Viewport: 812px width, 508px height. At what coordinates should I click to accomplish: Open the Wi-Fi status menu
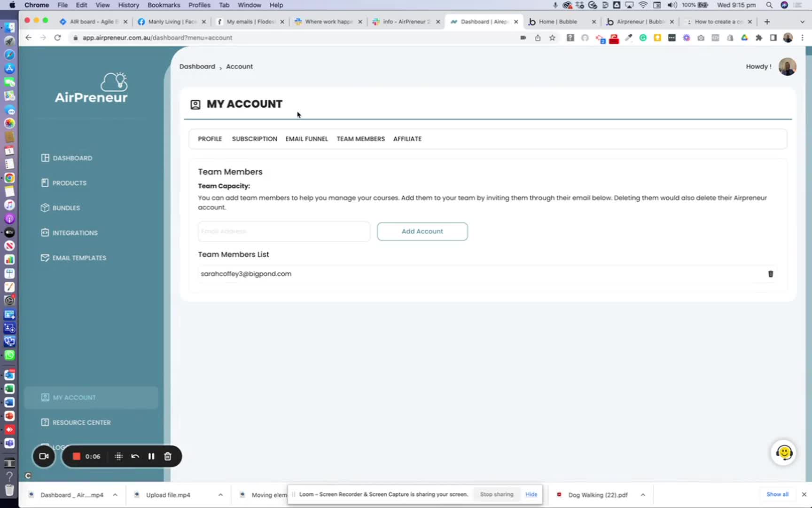[x=643, y=5]
